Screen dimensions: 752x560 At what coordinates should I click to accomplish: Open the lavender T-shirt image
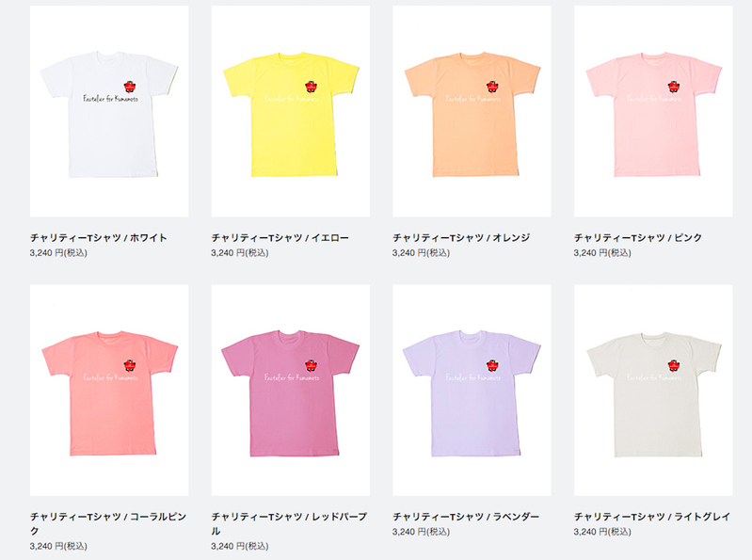(472, 391)
